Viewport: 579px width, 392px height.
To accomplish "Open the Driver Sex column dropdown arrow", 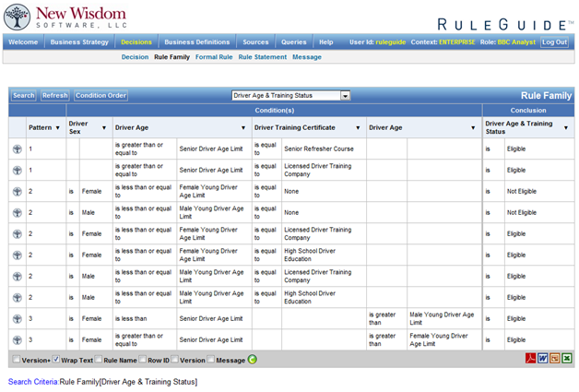I will click(104, 128).
